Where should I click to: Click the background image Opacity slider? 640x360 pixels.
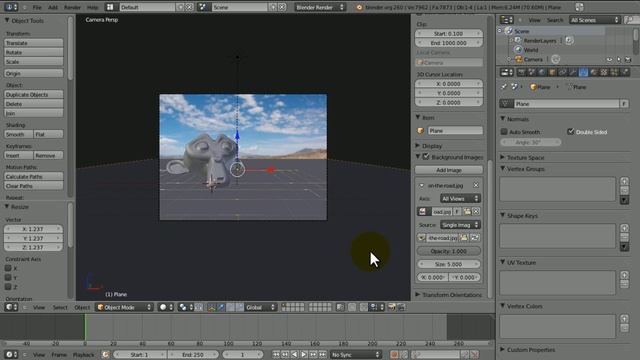449,251
